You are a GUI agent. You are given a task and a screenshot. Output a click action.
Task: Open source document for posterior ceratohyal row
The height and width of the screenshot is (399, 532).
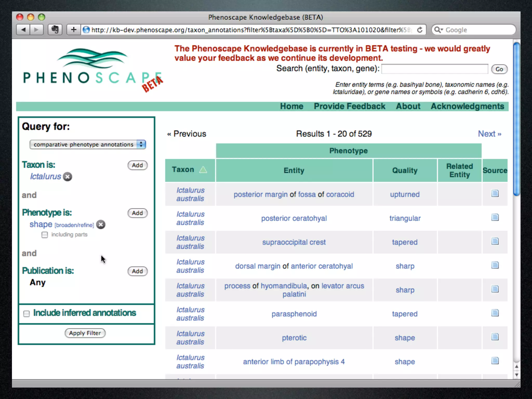495,217
